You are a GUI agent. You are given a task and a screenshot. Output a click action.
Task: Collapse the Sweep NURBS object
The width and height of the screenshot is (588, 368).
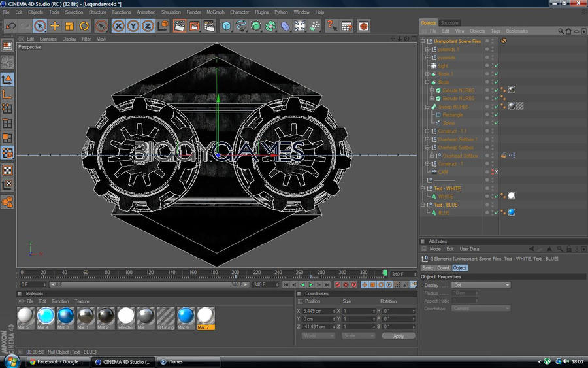click(x=427, y=107)
